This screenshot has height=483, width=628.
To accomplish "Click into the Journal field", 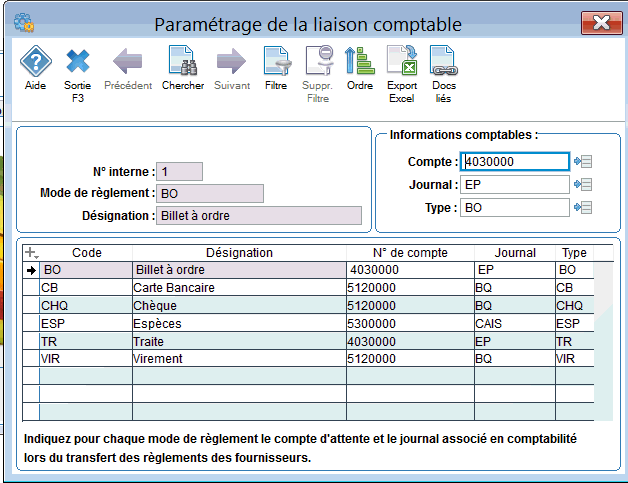I will click(515, 185).
